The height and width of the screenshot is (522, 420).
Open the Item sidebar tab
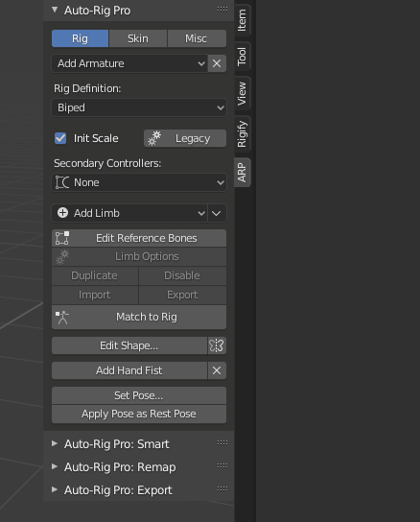click(242, 20)
